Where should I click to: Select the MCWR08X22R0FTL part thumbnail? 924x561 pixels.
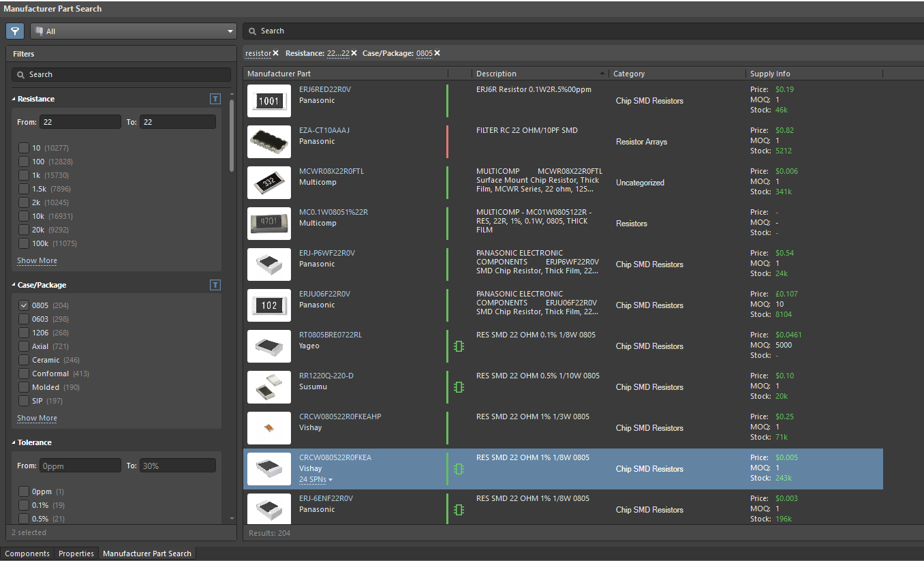pyautogui.click(x=269, y=183)
